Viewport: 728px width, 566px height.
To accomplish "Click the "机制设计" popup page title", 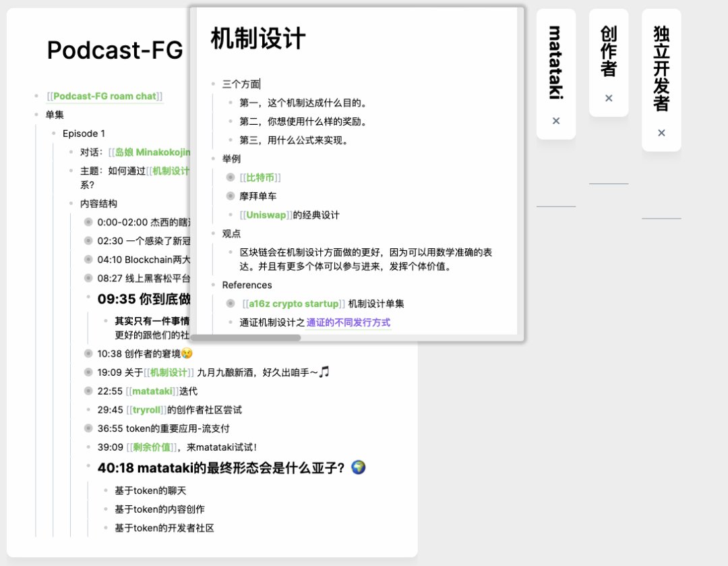I will coord(256,39).
